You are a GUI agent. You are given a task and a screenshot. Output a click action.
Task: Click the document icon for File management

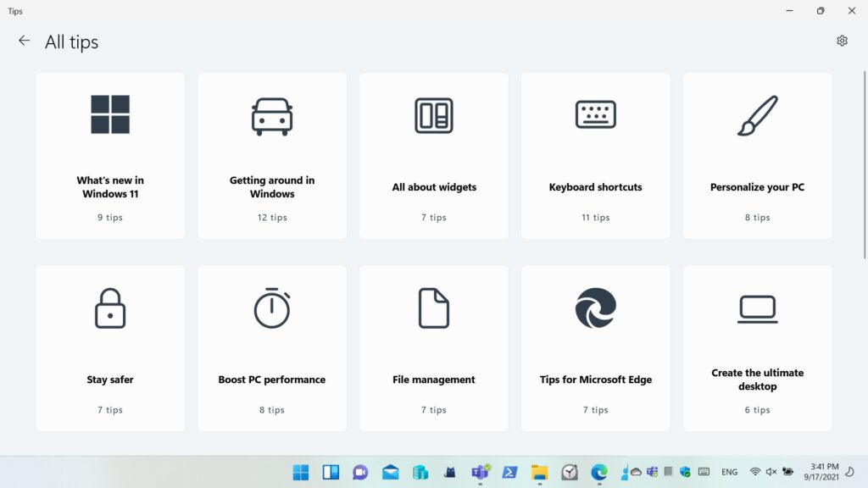434,308
